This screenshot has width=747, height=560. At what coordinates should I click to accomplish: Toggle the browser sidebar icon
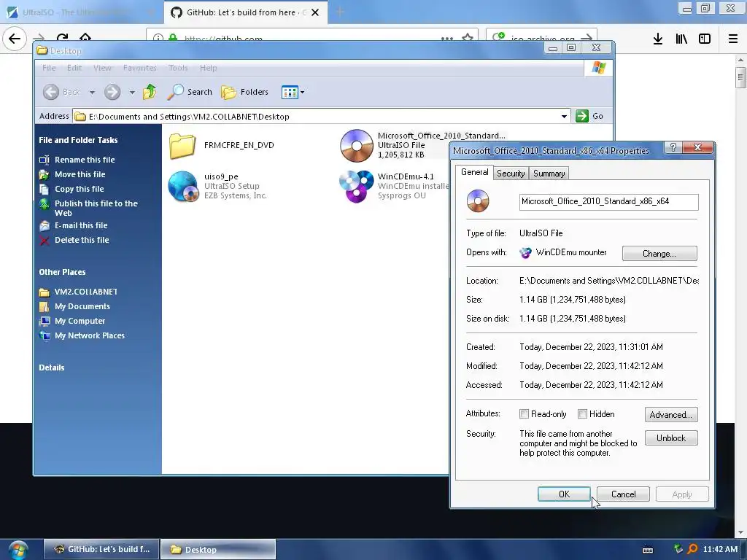click(705, 39)
